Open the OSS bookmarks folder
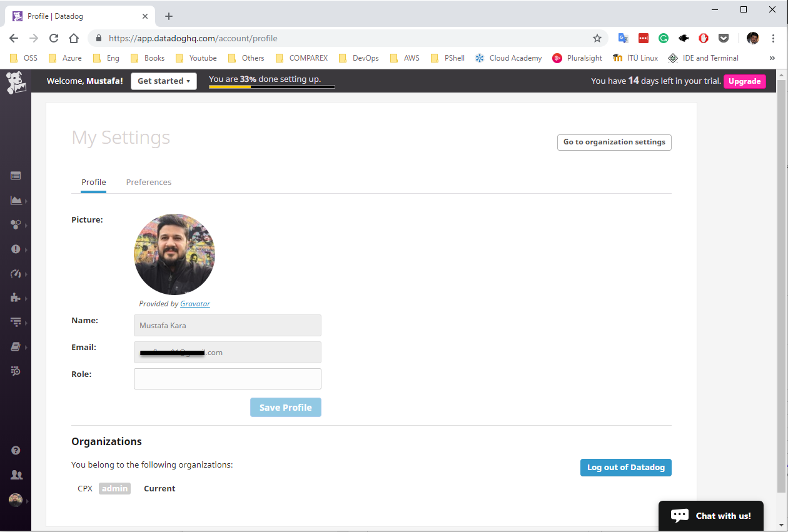This screenshot has height=532, width=788. coord(24,58)
